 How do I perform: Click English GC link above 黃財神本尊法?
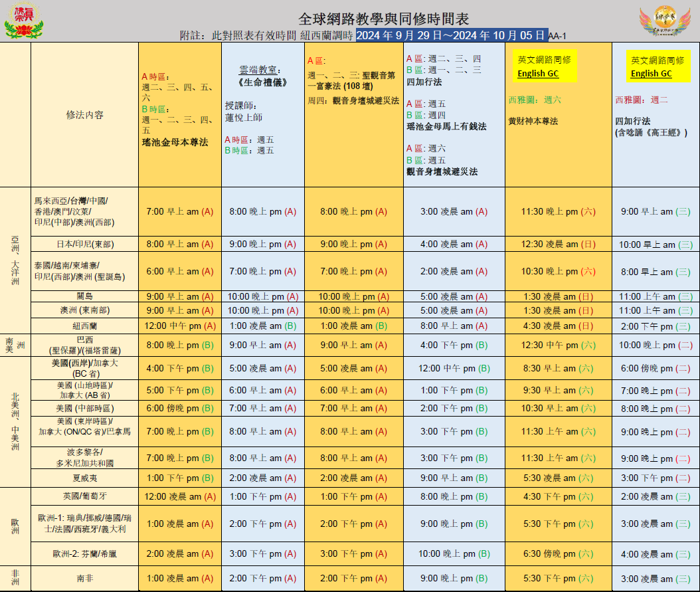(538, 74)
